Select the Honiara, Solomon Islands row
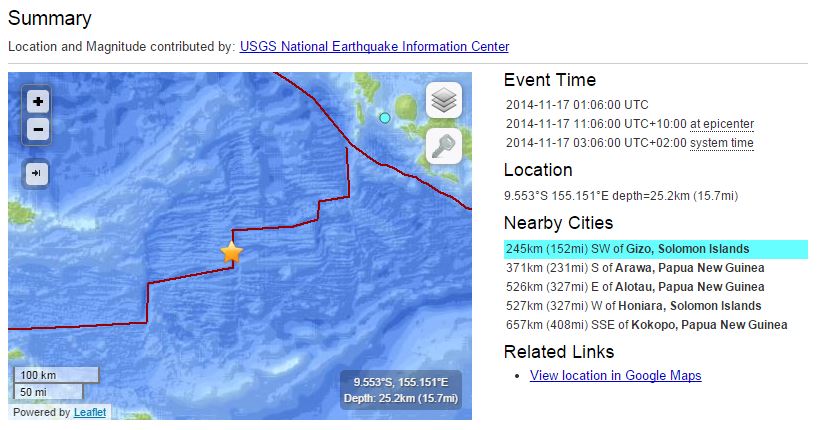The width and height of the screenshot is (826, 430). click(x=633, y=306)
